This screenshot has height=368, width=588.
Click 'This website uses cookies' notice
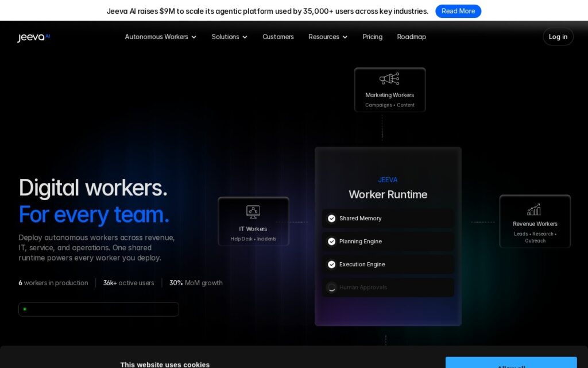pos(165,364)
